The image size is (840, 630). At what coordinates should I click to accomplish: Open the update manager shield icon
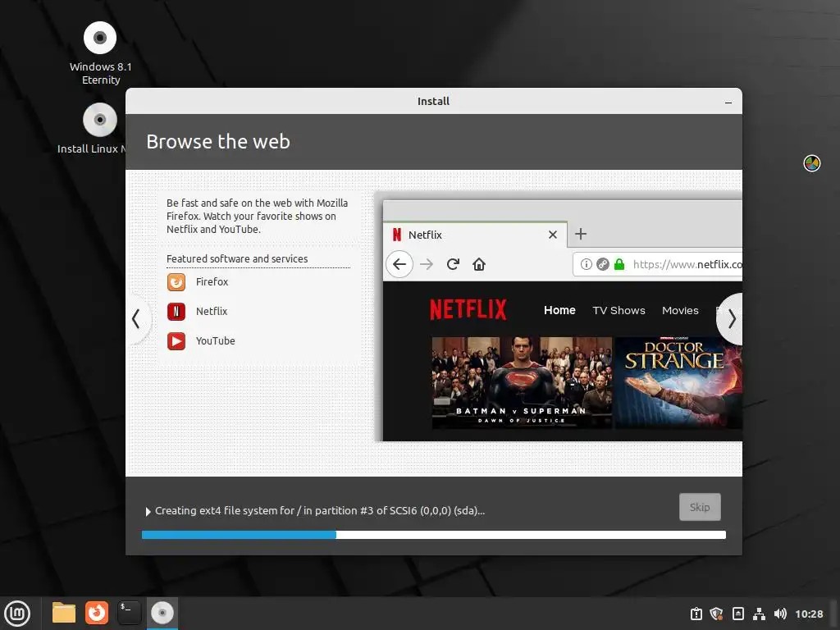pos(716,614)
